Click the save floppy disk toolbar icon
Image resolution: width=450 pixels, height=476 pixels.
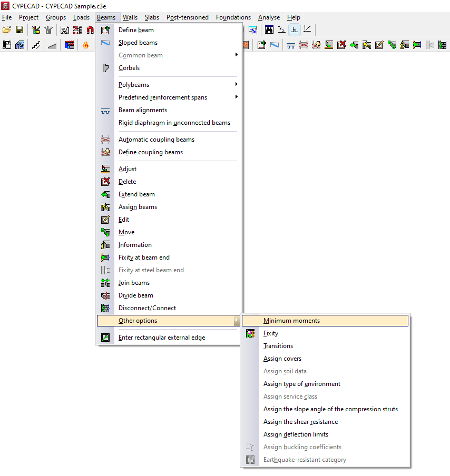pyautogui.click(x=19, y=29)
